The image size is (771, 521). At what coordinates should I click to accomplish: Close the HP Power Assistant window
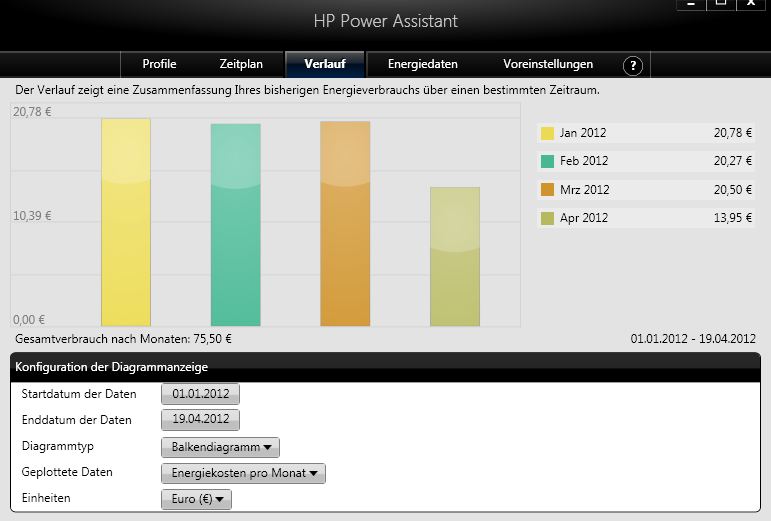(x=751, y=4)
